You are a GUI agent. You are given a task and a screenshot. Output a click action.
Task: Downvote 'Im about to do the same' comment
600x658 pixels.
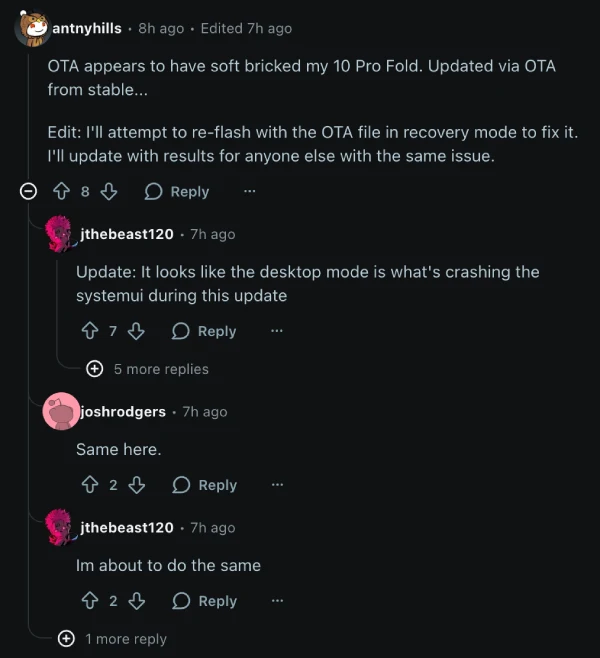tap(137, 601)
